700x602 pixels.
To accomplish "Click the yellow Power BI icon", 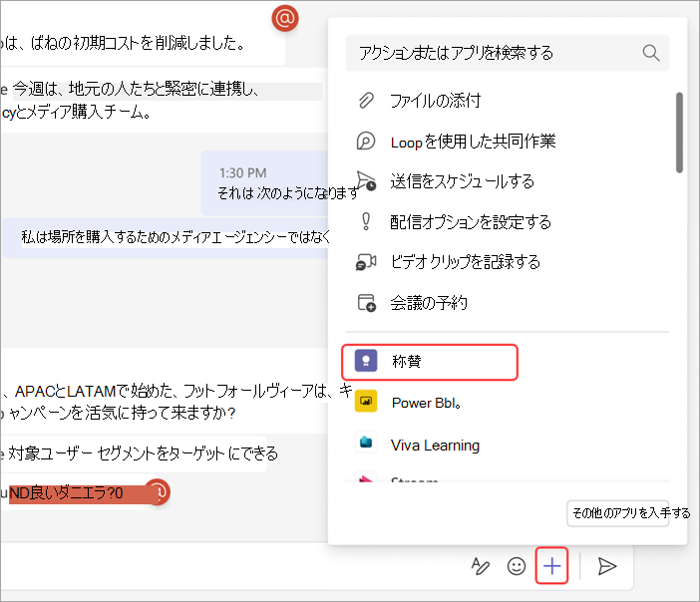I will 366,402.
